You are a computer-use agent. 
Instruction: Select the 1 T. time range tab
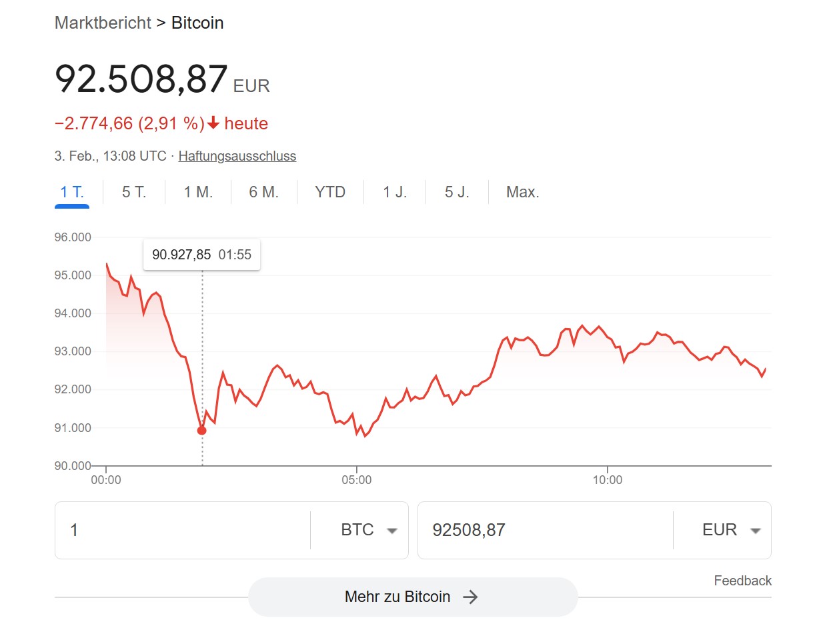72,193
